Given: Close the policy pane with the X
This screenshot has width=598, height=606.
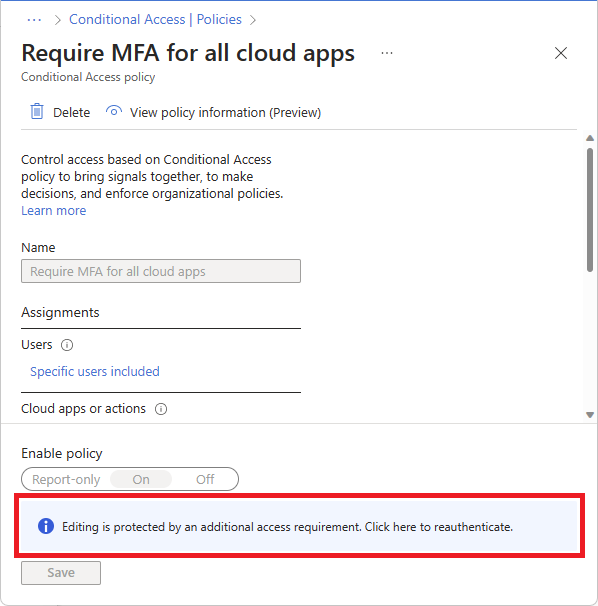Looking at the screenshot, I should [561, 53].
